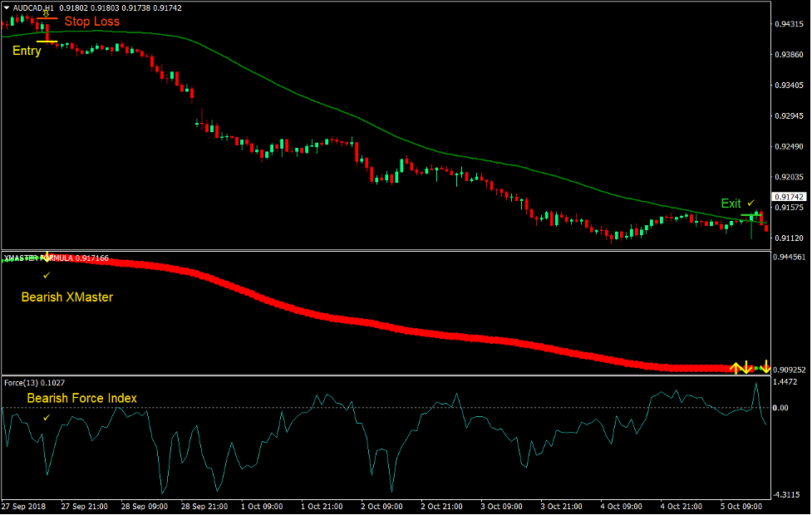Click the 0.91742 current price marker

pyautogui.click(x=787, y=196)
